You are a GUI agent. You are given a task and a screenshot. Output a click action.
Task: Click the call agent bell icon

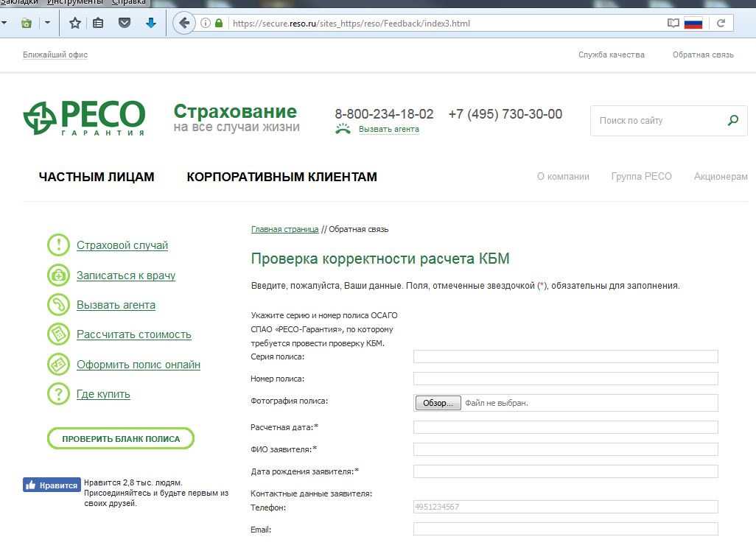[x=343, y=129]
